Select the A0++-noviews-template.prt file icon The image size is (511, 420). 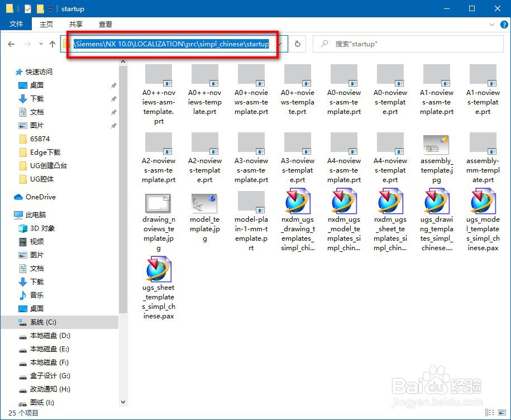[204, 75]
